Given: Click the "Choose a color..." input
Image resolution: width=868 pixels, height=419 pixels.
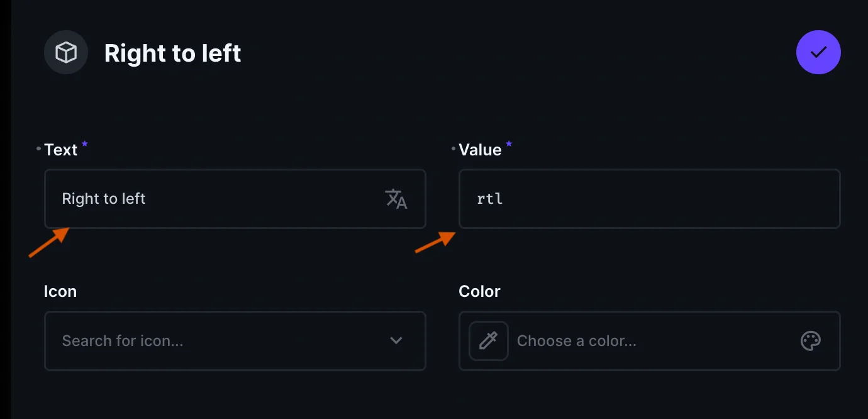Looking at the screenshot, I should click(x=648, y=341).
